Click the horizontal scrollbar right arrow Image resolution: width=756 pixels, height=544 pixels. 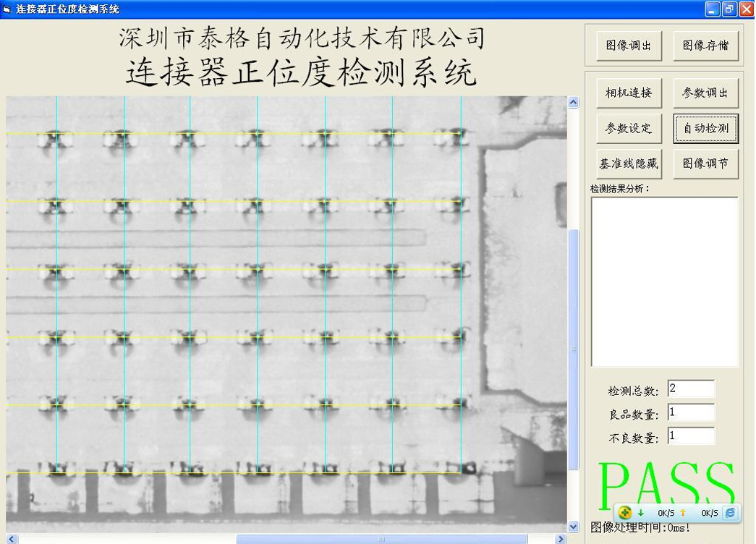561,539
